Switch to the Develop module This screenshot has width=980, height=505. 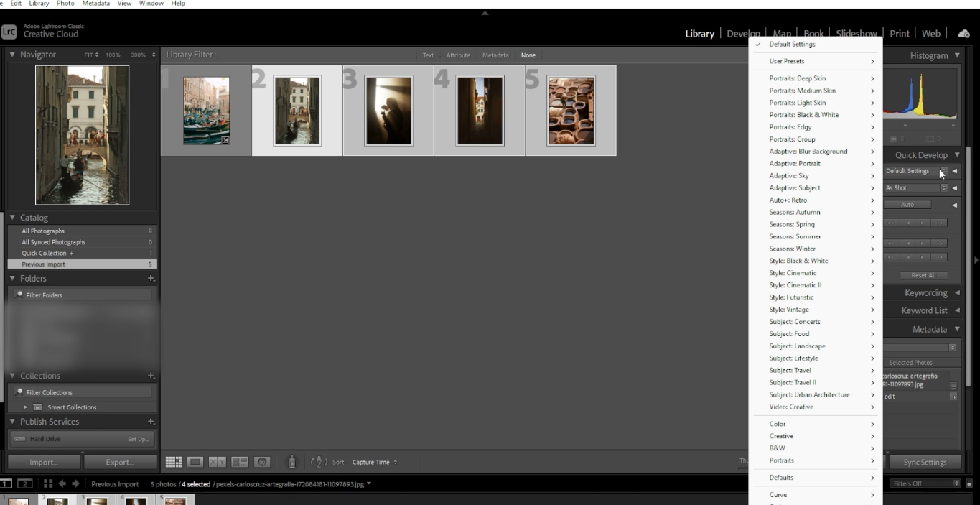[x=743, y=33]
